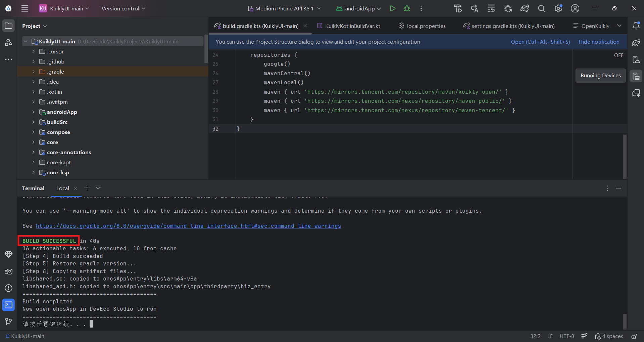Open Gradle tool window icon
This screenshot has width=644, height=342.
coord(636,42)
